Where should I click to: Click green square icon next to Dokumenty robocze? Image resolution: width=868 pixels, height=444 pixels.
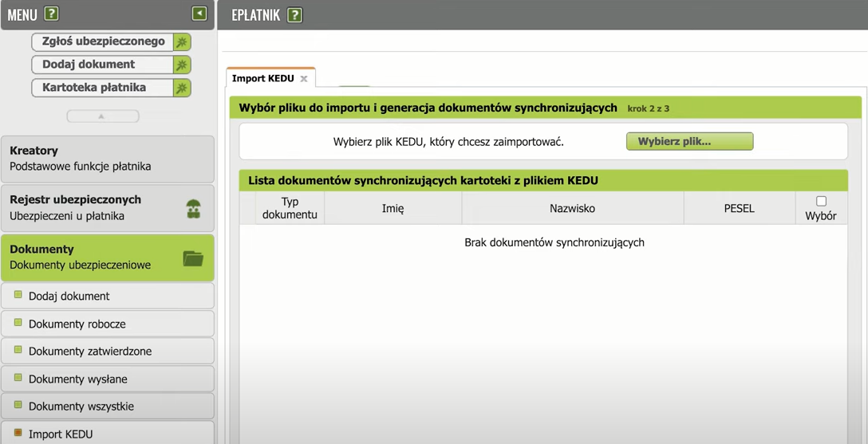18,322
